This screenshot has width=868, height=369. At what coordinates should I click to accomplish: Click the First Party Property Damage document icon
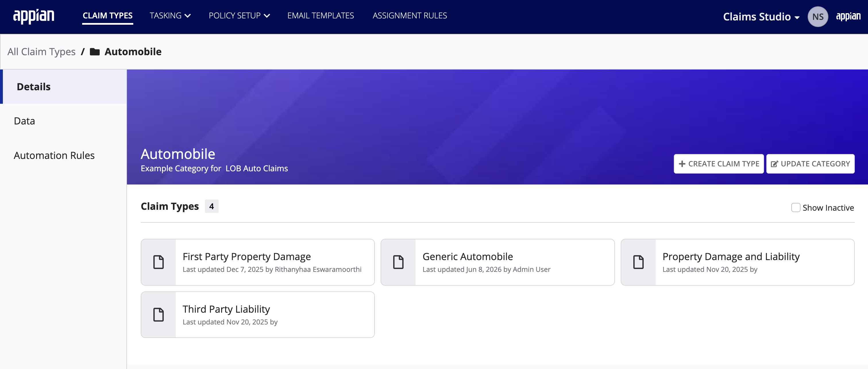(x=158, y=262)
